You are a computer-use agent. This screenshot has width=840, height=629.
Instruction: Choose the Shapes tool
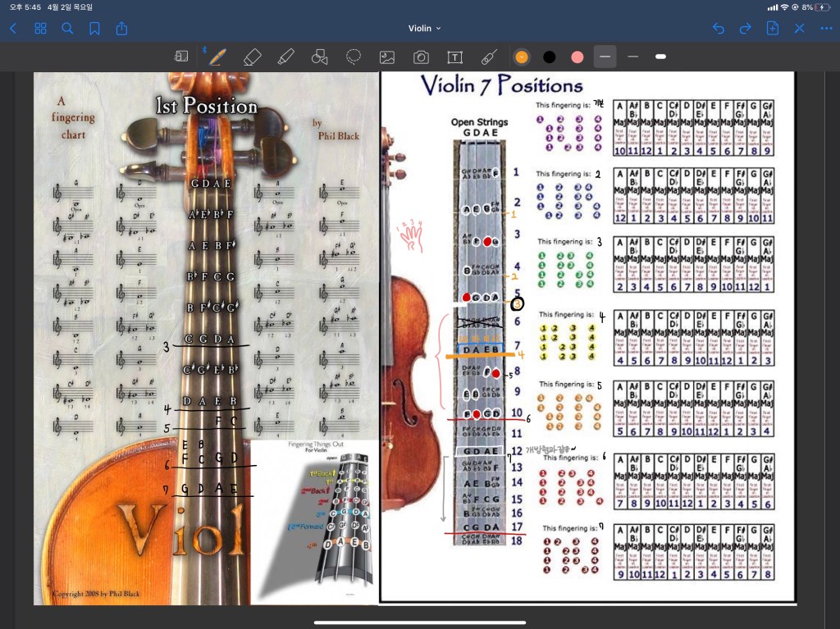tap(320, 57)
